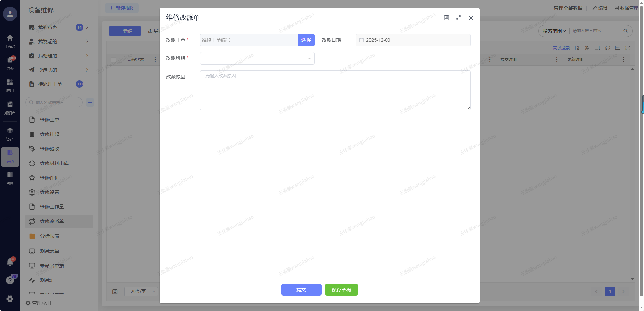Viewport: 644px width, 311px height.
Task: Select 维修验收 in sidebar menu
Action: point(50,149)
